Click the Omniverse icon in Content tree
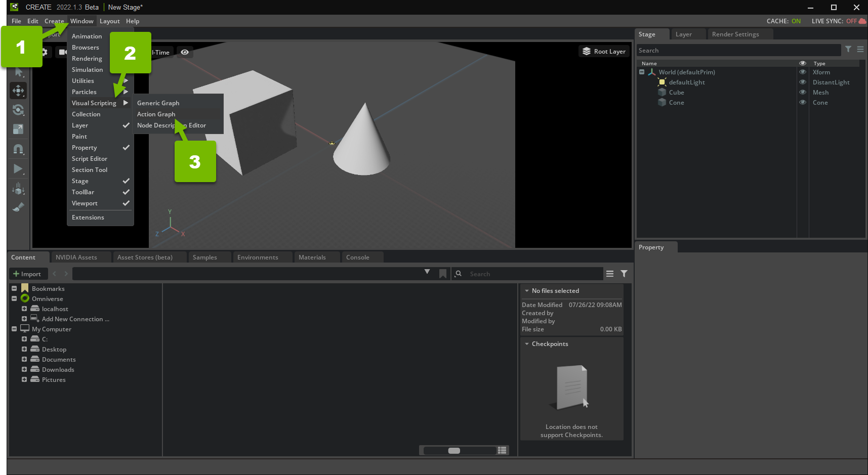Viewport: 868px width, 475px height. [x=25, y=298]
